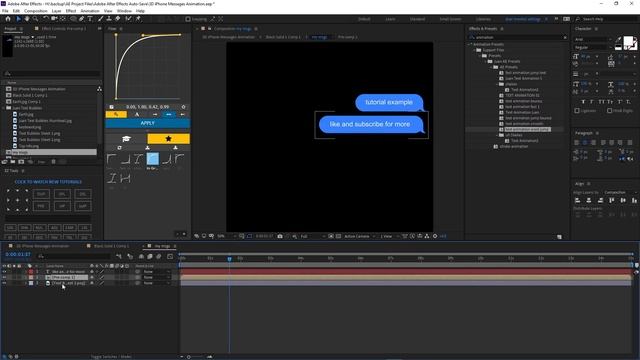Select the Standard workspace
This screenshot has height=360, width=640.
pos(417,19)
